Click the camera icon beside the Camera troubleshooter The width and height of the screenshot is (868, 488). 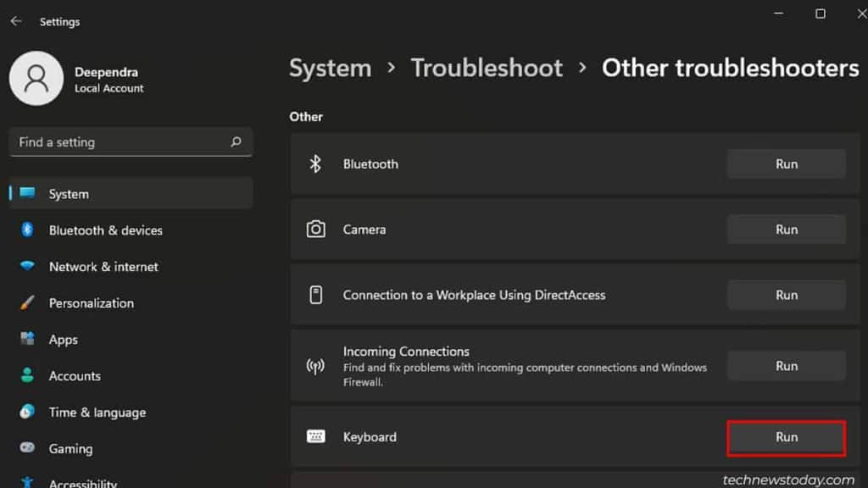pos(316,229)
